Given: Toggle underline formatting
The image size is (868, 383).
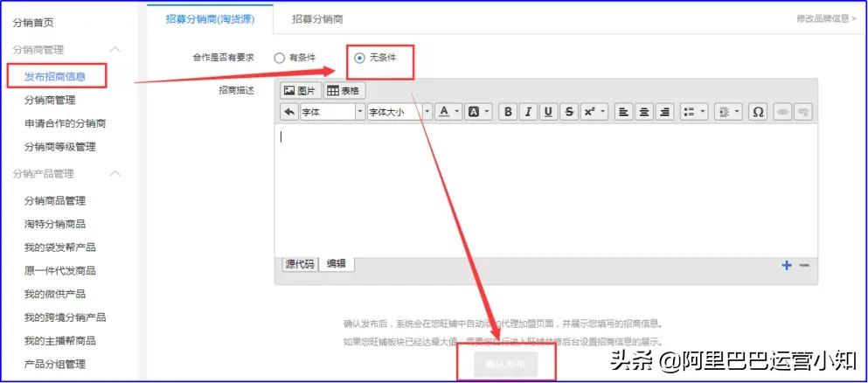Looking at the screenshot, I should pyautogui.click(x=549, y=112).
